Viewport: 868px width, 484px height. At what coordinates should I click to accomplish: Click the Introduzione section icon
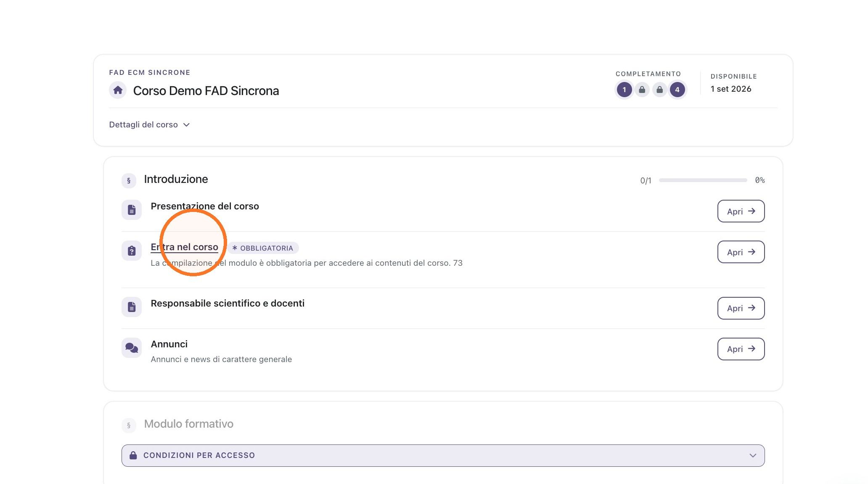[129, 180]
